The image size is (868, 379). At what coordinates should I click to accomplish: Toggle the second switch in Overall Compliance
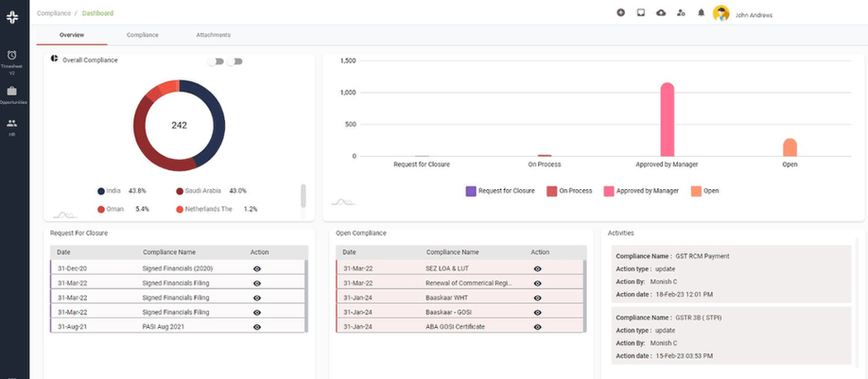click(x=236, y=61)
